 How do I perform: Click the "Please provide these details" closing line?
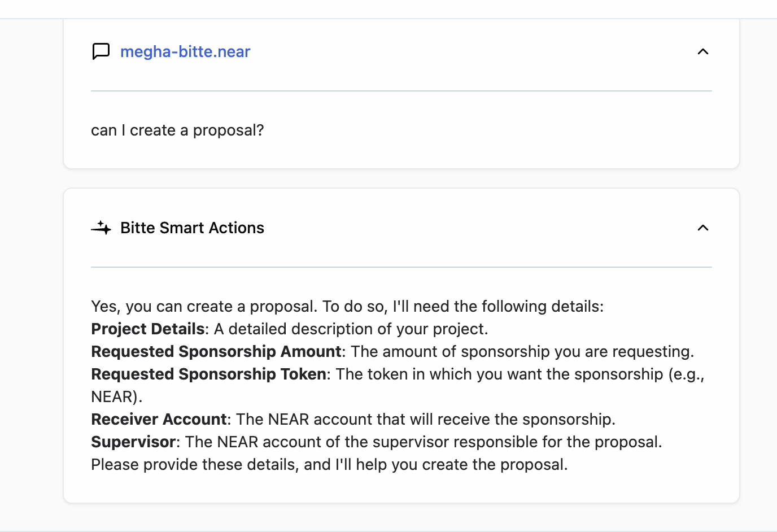click(x=329, y=464)
